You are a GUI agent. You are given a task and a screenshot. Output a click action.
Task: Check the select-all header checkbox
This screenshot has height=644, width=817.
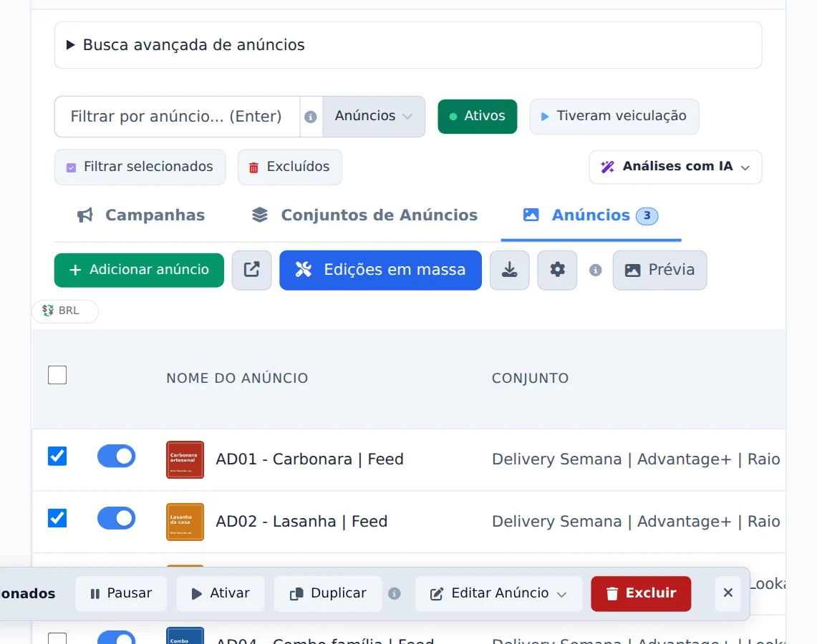pos(57,375)
